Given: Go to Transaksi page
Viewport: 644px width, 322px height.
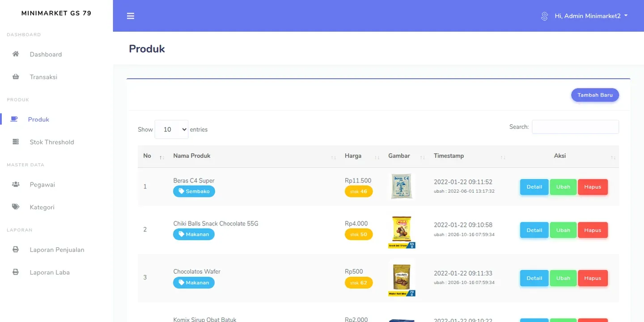Looking at the screenshot, I should click(43, 77).
